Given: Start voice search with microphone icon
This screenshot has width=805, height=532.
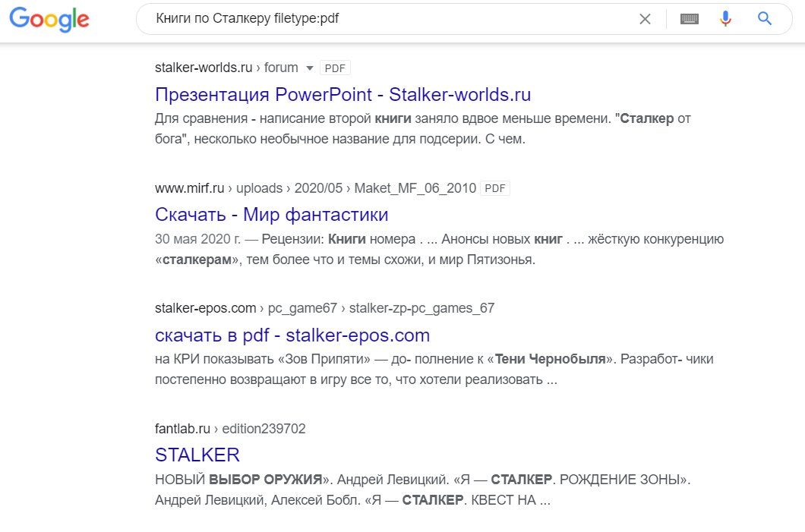Looking at the screenshot, I should point(725,18).
